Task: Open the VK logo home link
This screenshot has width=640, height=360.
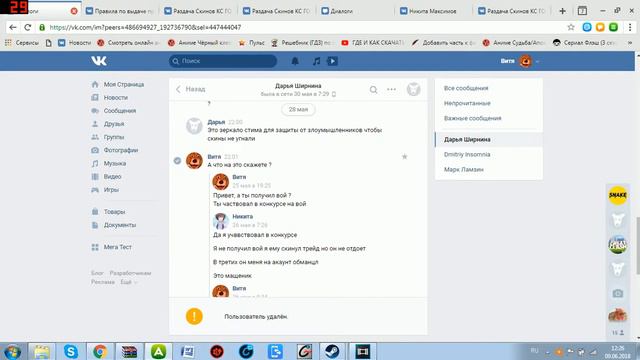Action: tap(99, 61)
